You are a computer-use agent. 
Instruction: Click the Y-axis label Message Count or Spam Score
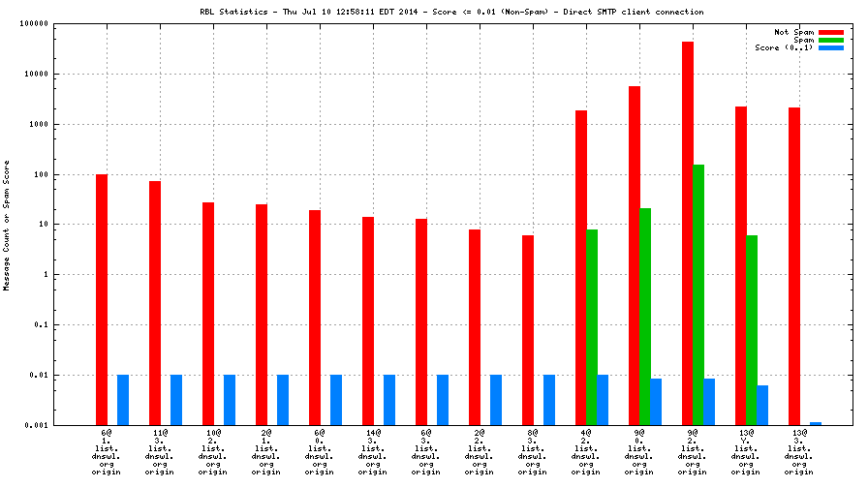click(x=7, y=226)
